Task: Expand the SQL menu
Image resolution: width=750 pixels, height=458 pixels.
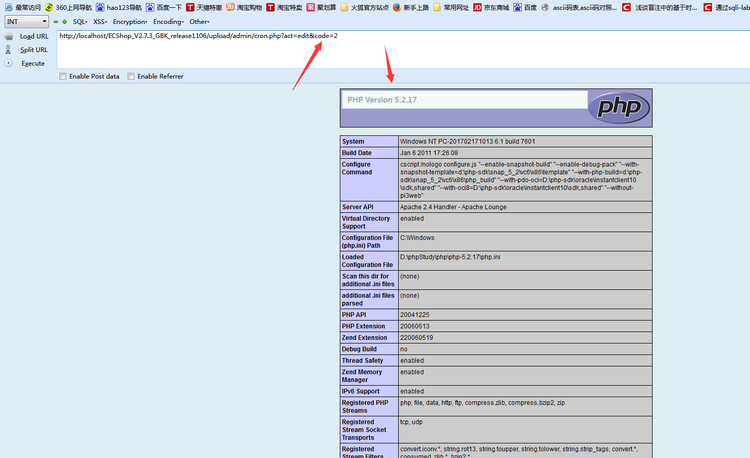Action: pyautogui.click(x=80, y=21)
